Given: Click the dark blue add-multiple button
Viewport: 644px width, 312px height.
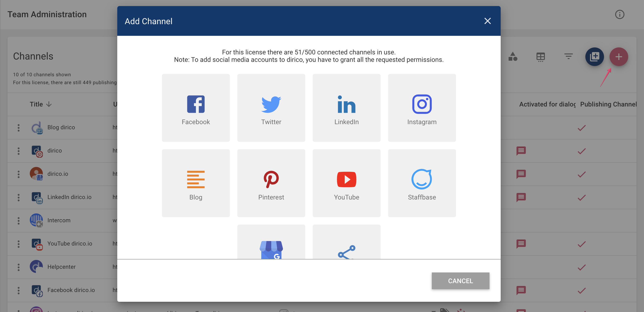Looking at the screenshot, I should tap(594, 57).
